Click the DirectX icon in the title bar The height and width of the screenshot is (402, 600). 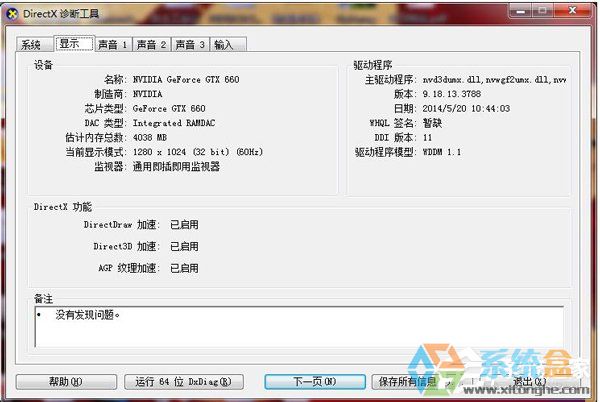tap(12, 14)
